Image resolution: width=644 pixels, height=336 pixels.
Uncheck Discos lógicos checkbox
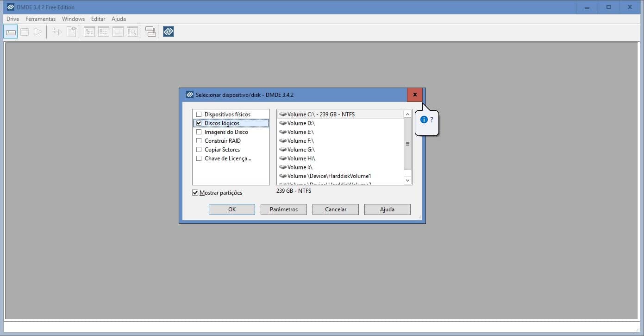click(199, 123)
